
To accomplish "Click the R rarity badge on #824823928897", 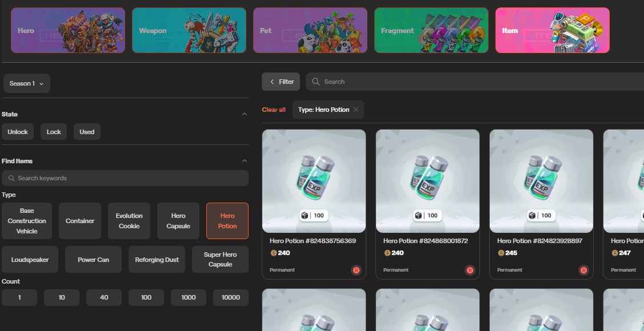I will tap(583, 271).
